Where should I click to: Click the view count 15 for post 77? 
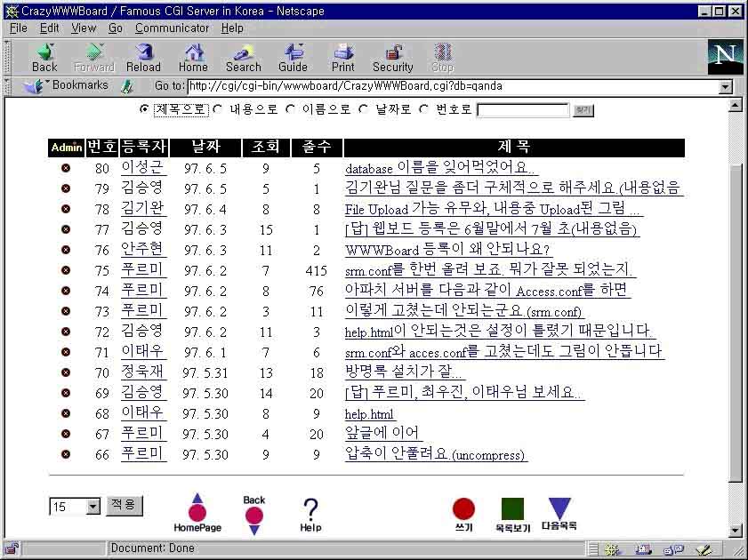(x=266, y=229)
